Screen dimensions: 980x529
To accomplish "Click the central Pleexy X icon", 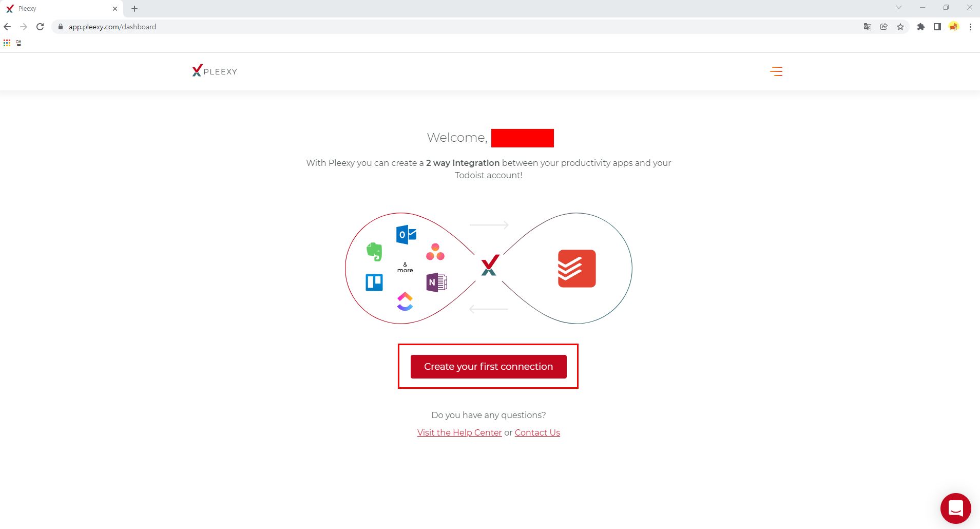I will pos(490,265).
